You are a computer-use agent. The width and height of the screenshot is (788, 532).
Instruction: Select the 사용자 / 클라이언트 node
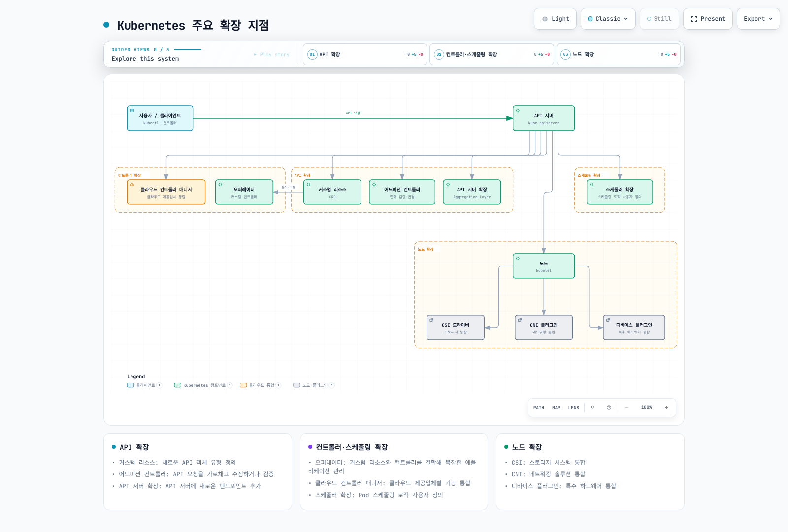[160, 118]
